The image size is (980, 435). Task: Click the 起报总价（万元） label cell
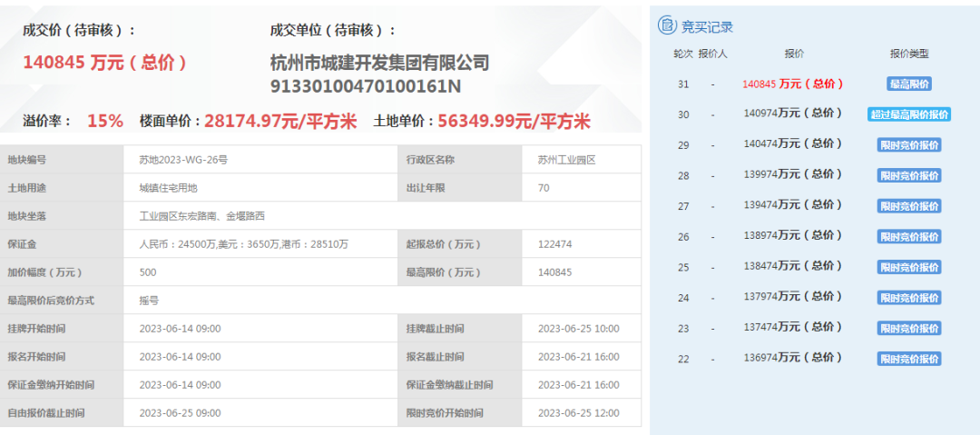[x=459, y=244]
